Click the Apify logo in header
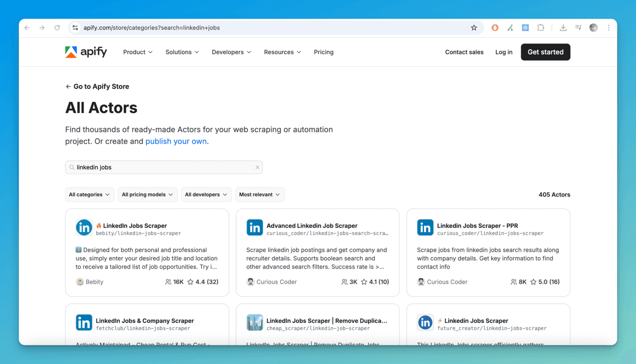This screenshot has height=364, width=636. coord(86,52)
